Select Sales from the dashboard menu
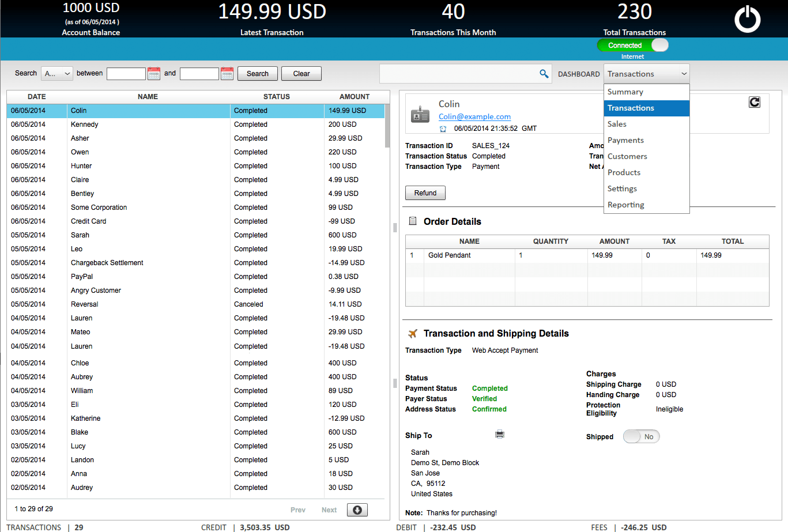 point(617,124)
